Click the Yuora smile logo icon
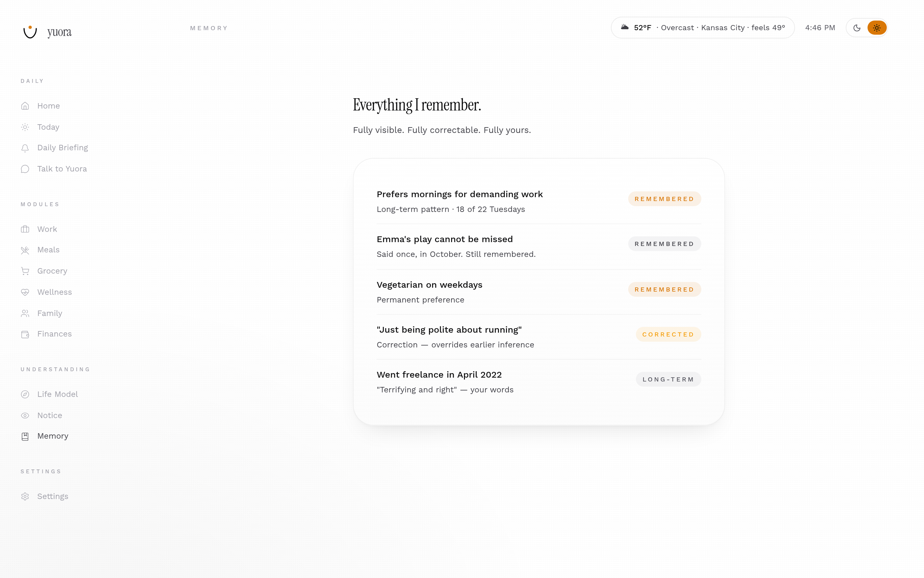 coord(30,32)
